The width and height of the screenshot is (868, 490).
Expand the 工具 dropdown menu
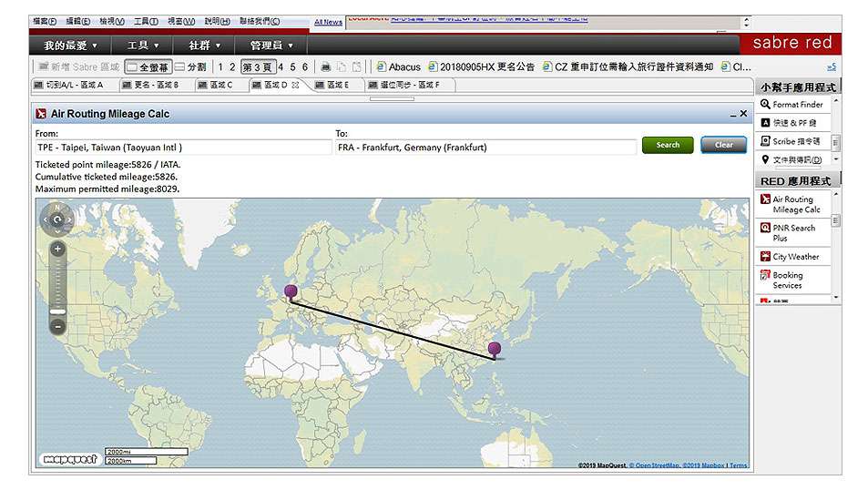143,46
